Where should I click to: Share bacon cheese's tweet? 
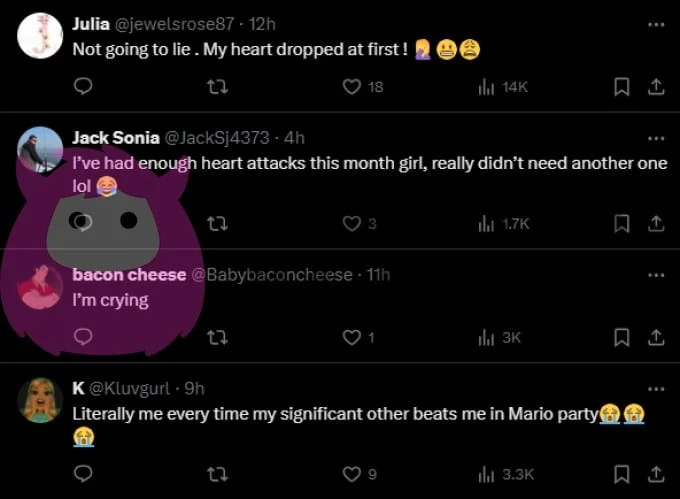[x=656, y=337]
